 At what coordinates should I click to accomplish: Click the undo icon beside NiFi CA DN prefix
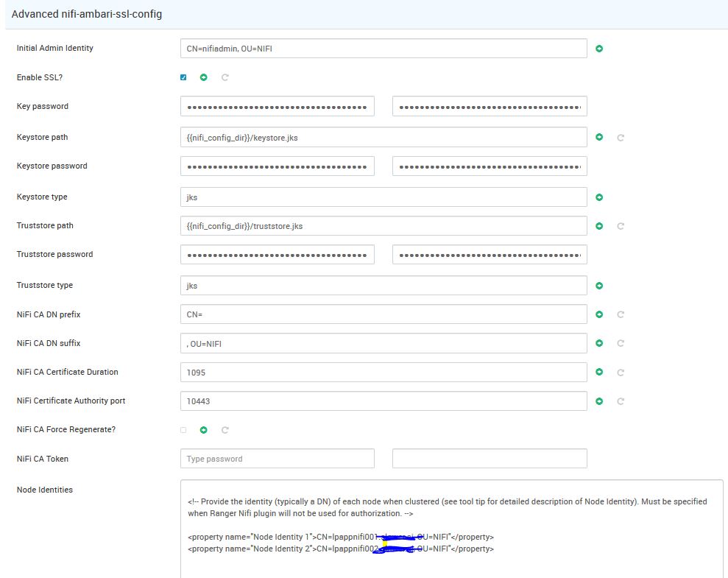(619, 314)
